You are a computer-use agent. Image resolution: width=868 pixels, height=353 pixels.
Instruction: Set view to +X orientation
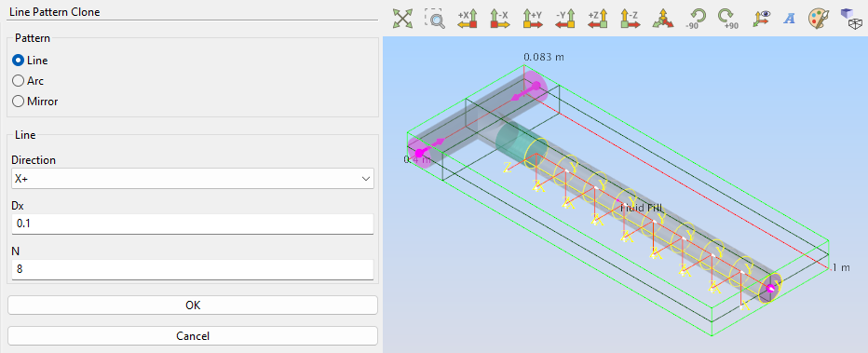click(x=468, y=19)
